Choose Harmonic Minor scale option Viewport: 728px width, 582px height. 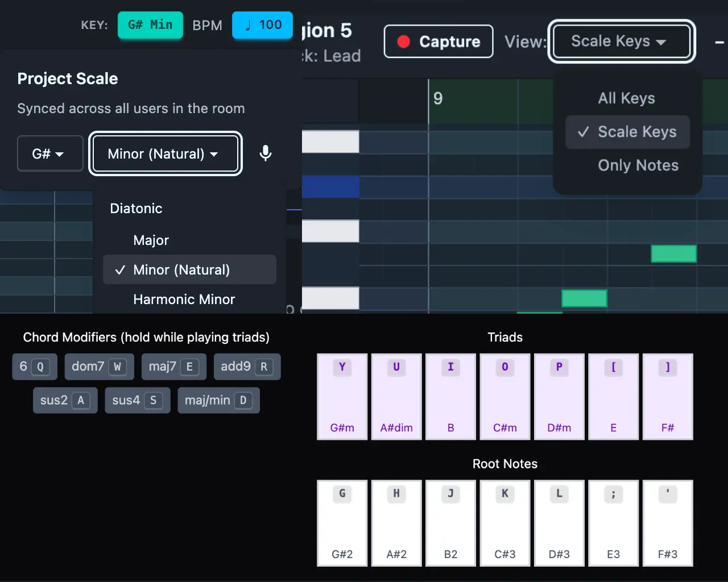coord(189,300)
